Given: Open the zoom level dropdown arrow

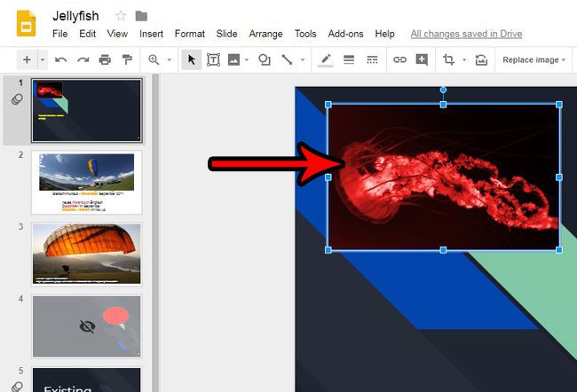Looking at the screenshot, I should [170, 59].
